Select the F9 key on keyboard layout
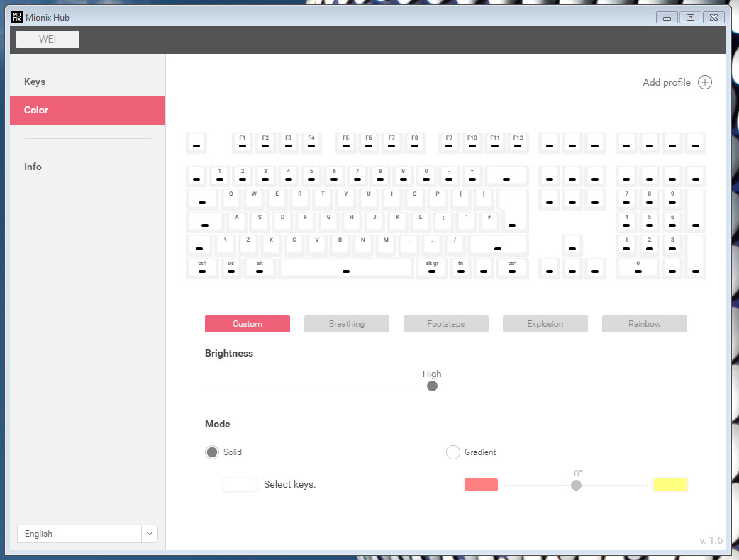 point(449,142)
